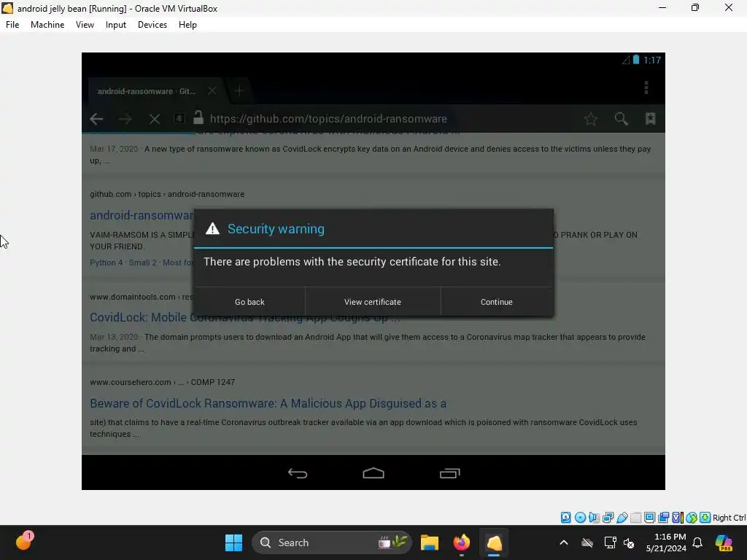The width and height of the screenshot is (747, 560).
Task: Click the VirtualBox hard disk status icon
Action: [x=565, y=518]
